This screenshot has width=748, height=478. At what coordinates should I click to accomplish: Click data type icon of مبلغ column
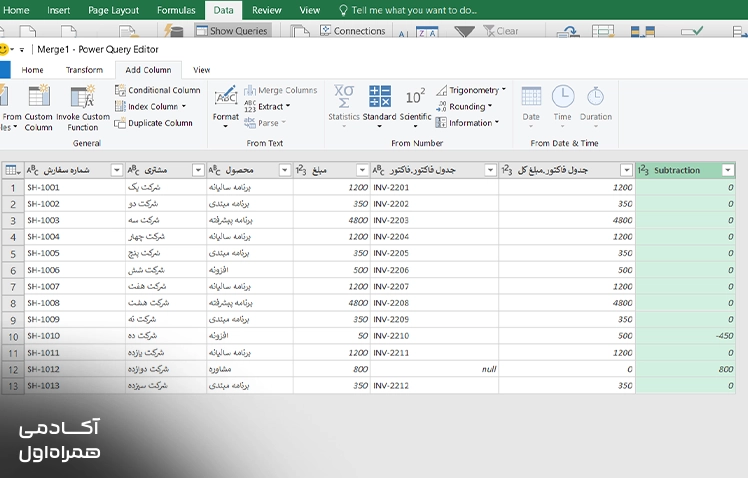[x=301, y=170]
